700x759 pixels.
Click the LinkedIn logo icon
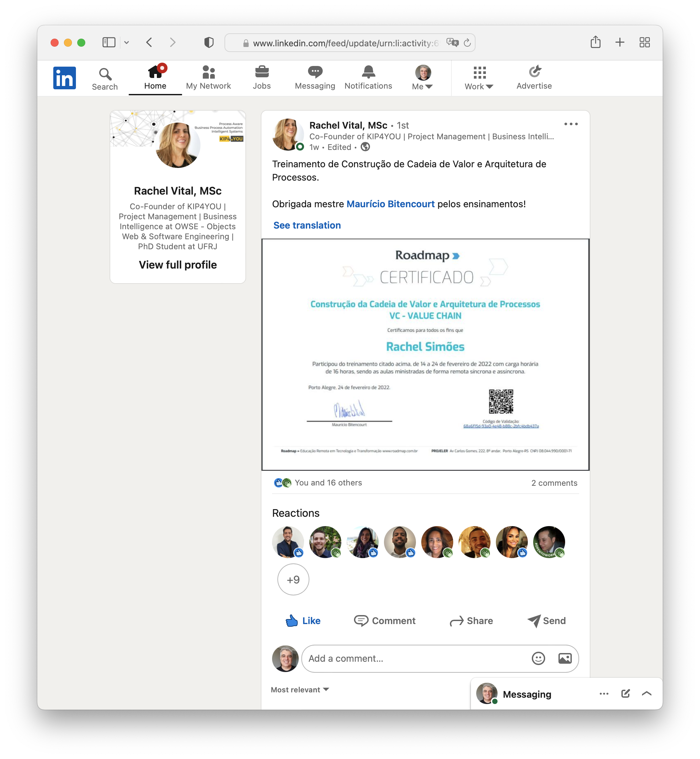(x=64, y=78)
